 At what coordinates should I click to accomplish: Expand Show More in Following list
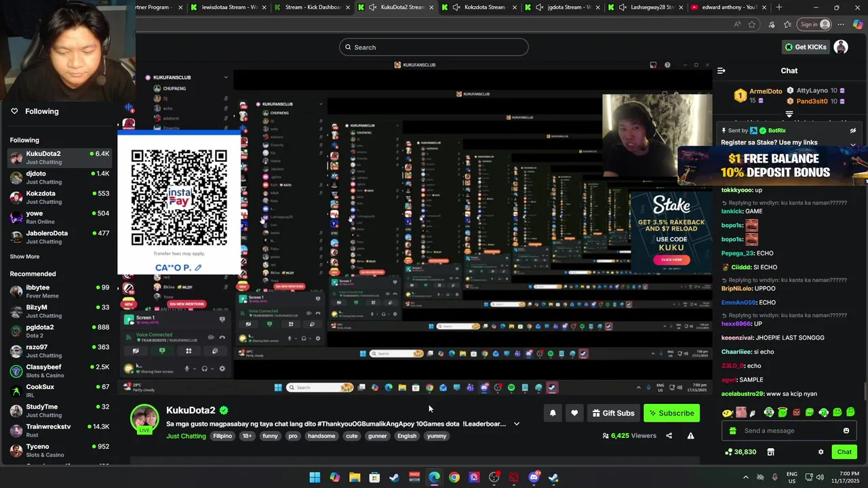pos(24,257)
